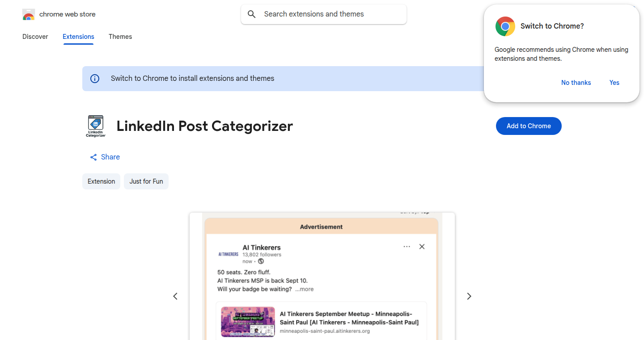Screen dimensions: 644x340
Task: Show the previous screenshot with left arrow
Action: pyautogui.click(x=175, y=296)
